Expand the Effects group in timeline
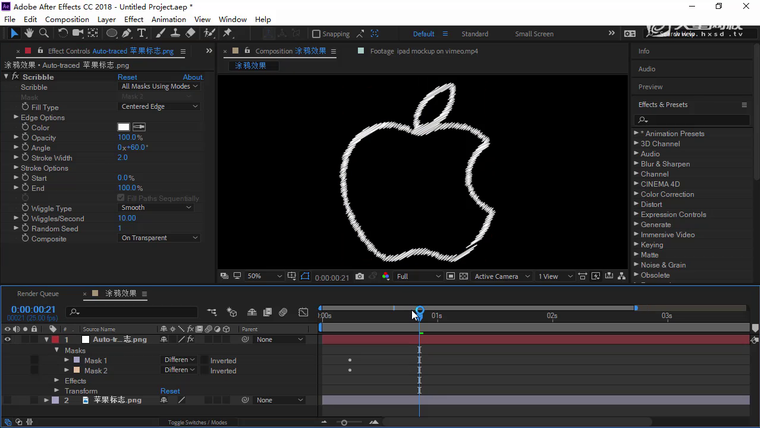Viewport: 760px width, 428px height. 57,381
